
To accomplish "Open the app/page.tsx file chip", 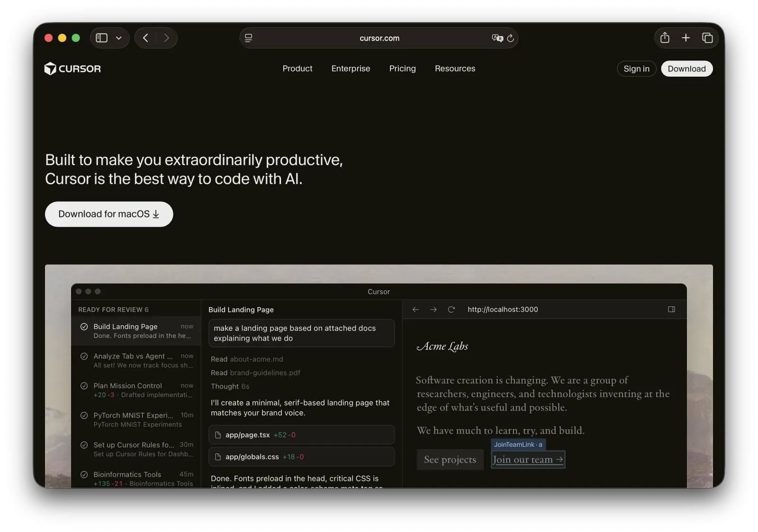I will pos(301,434).
